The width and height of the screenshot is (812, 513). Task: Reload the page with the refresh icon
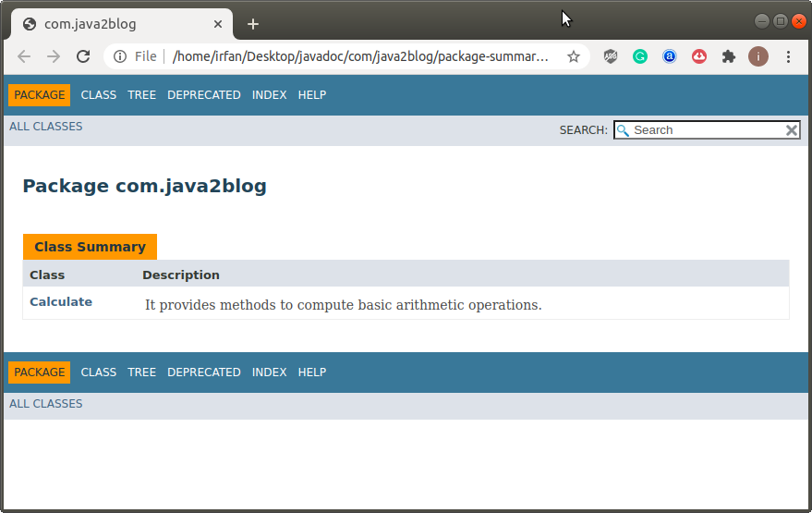[x=83, y=56]
